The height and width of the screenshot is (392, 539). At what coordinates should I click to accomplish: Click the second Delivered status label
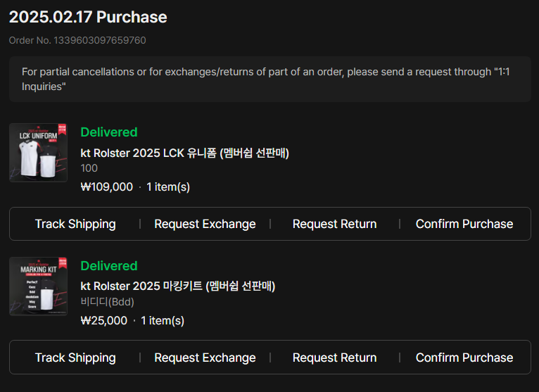point(109,266)
